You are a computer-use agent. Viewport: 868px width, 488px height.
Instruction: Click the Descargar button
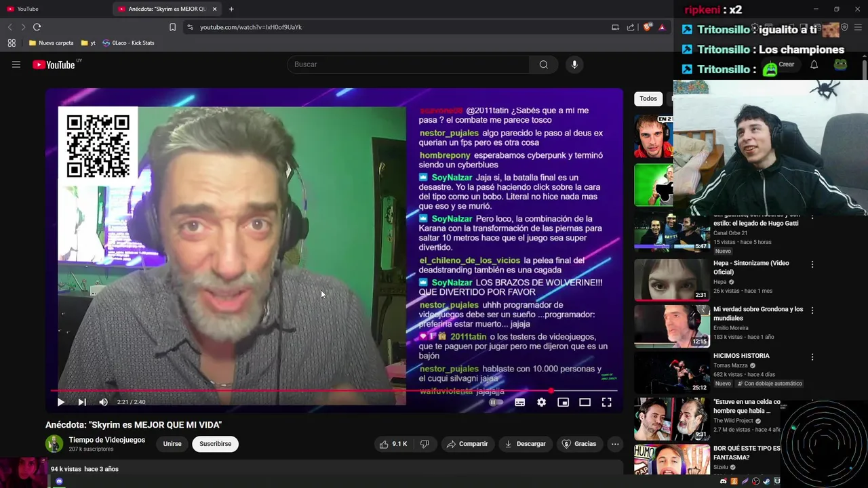[x=525, y=444]
